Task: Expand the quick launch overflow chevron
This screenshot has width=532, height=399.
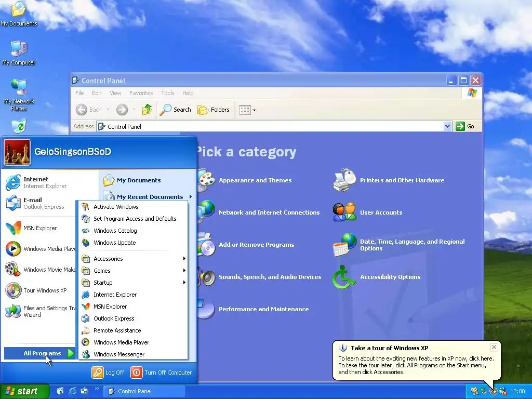Action: point(97,389)
